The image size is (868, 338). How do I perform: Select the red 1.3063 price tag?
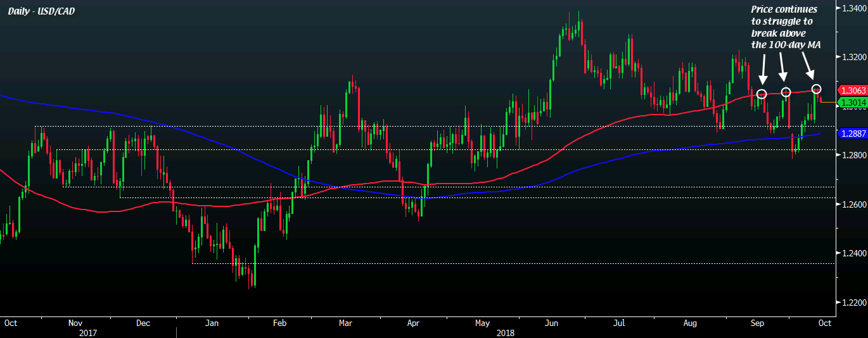point(852,91)
